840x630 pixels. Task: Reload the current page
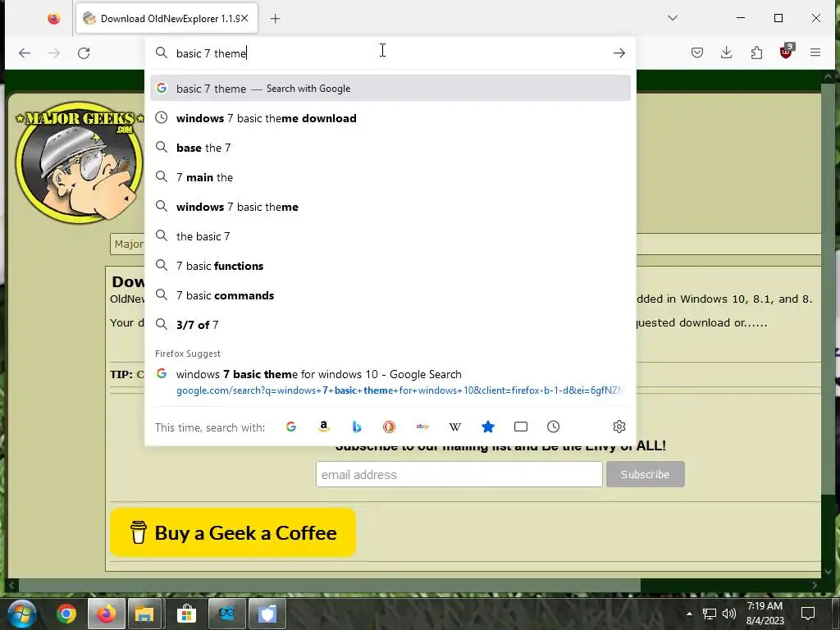point(84,53)
